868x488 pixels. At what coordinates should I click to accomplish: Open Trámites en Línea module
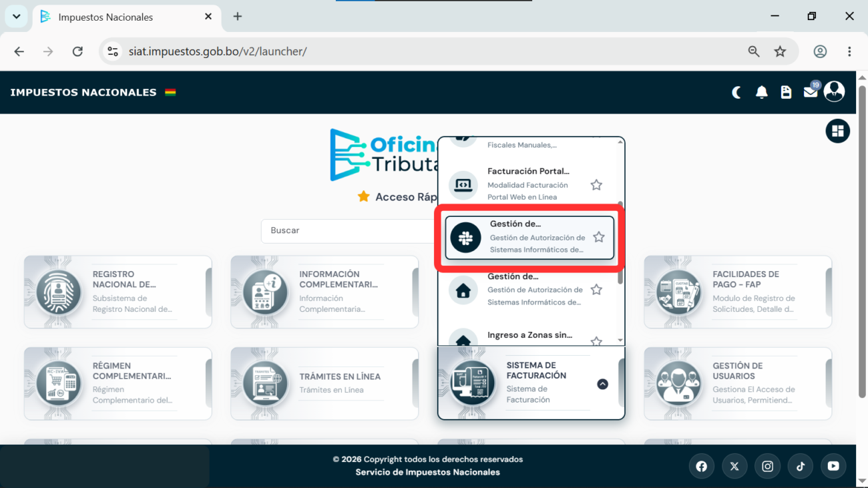pos(324,383)
